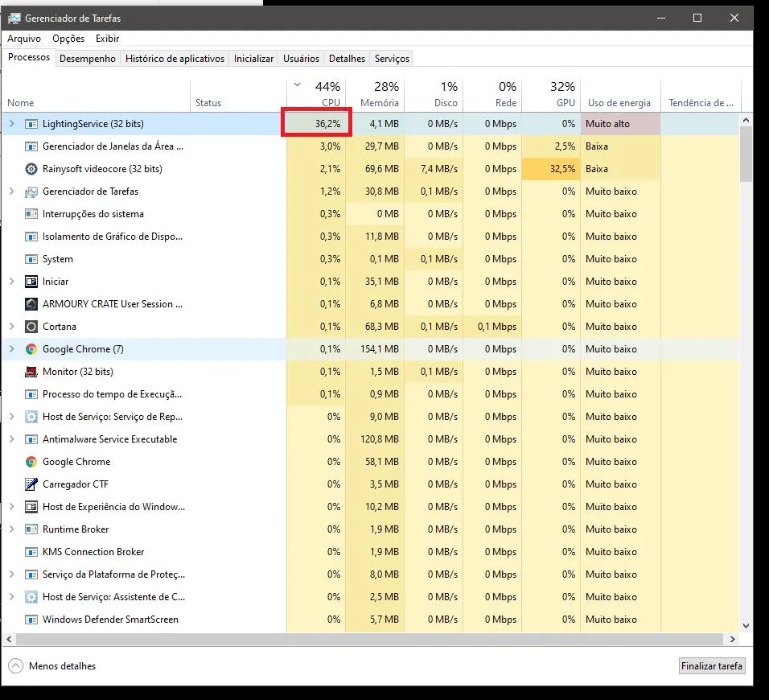Switch to the Histórico de aplicativos tab
Screen dimensions: 769x700
pyautogui.click(x=175, y=59)
